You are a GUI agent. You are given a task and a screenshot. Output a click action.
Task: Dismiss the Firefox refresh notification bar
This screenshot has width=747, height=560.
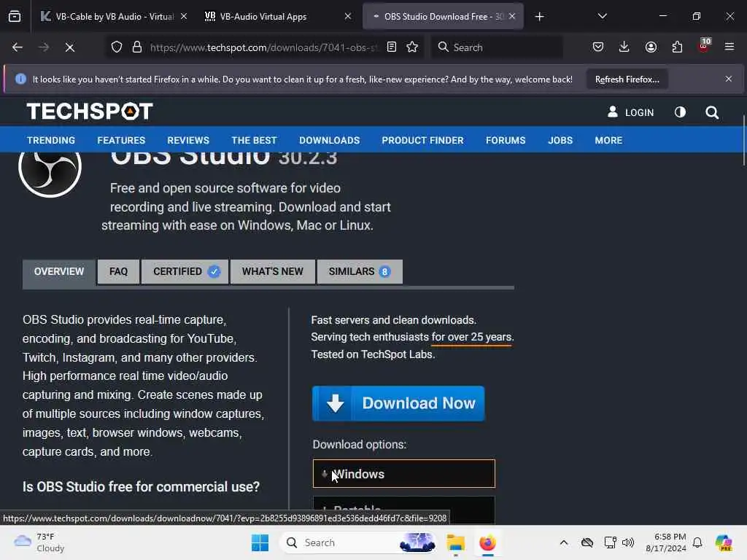729,79
